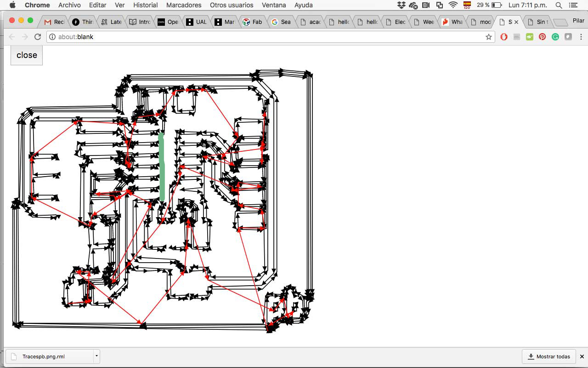Close the active S tab
The image size is (588, 368).
click(x=516, y=22)
